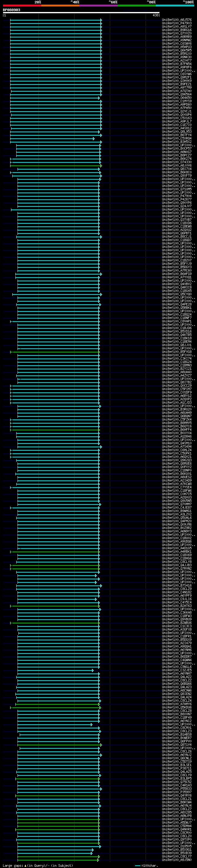
Task: Select hit UniRef100_Q9M2F1
Action: pos(177,78)
